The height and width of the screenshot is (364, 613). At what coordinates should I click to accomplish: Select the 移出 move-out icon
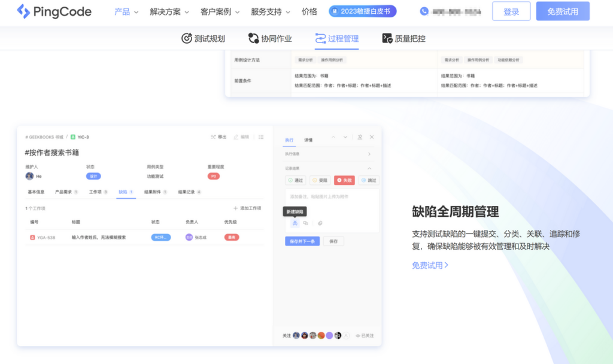coord(213,136)
